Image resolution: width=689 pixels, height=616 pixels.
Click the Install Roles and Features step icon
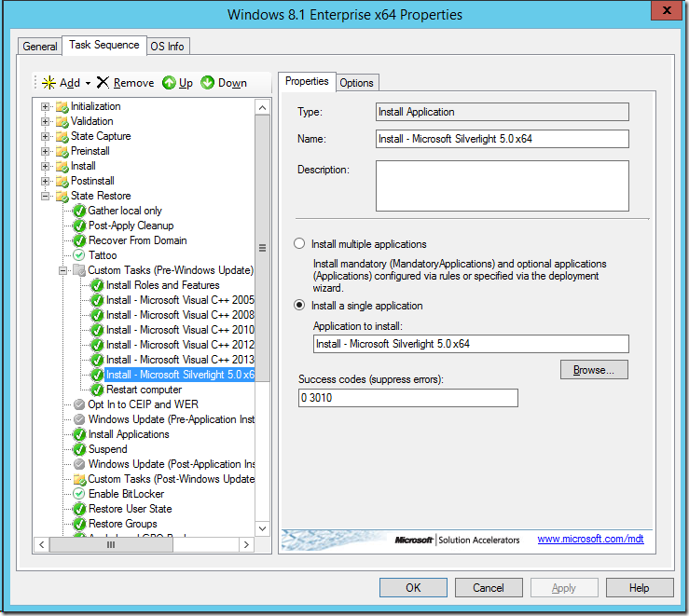(x=97, y=285)
